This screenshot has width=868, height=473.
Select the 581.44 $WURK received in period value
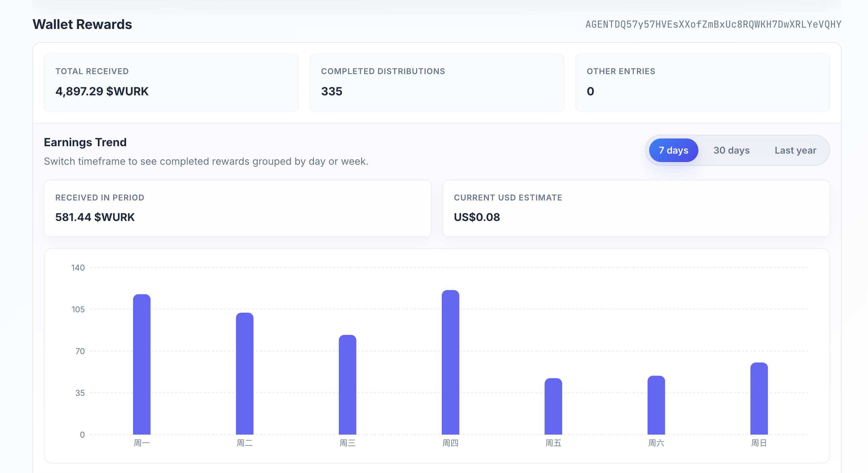coord(95,217)
